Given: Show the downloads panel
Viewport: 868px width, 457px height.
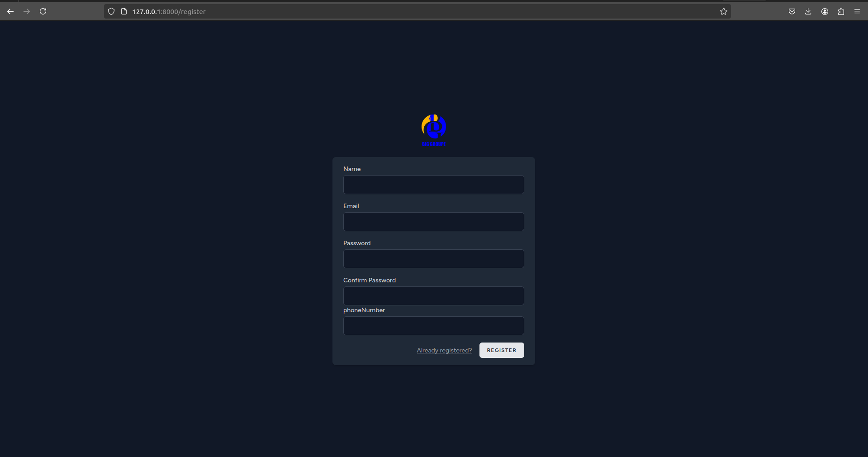Looking at the screenshot, I should [x=808, y=11].
